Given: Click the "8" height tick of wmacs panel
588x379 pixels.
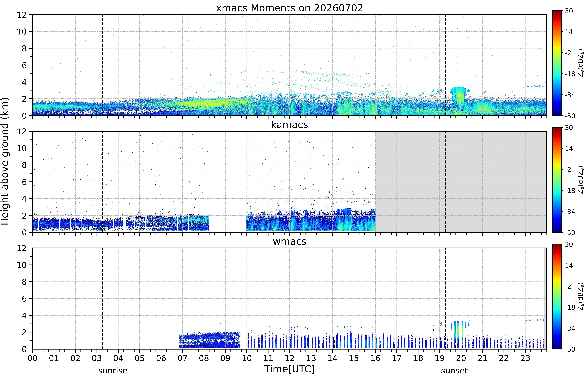Looking at the screenshot, I should pyautogui.click(x=24, y=282).
